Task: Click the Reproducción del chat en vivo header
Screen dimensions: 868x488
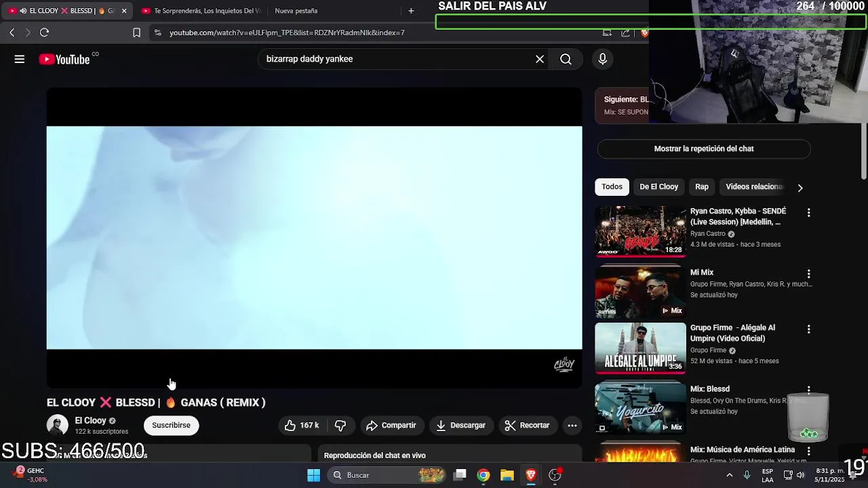Action: (375, 455)
